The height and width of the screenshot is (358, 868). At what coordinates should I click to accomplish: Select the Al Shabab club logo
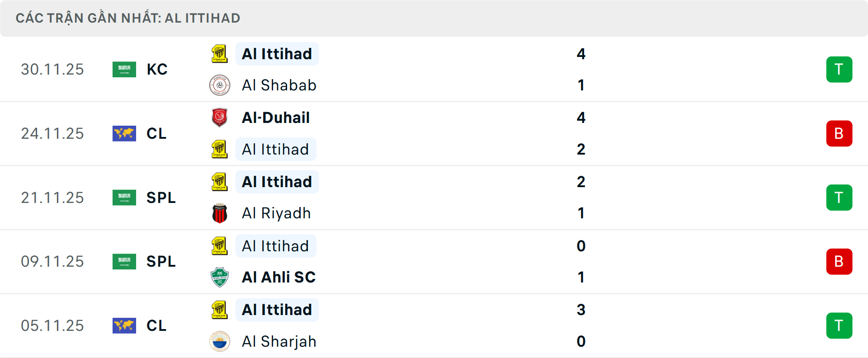coord(220,85)
